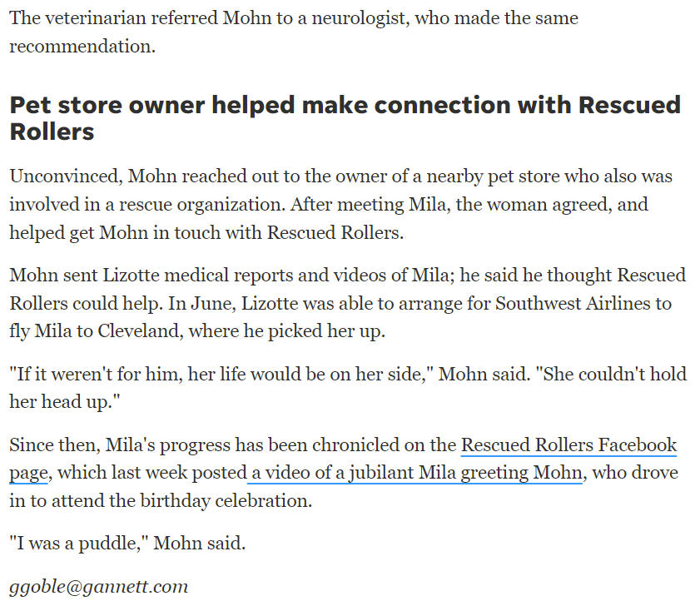This screenshot has height=601, width=700.
Task: Click the text 'She couldn't hold her head up'
Action: click(348, 388)
